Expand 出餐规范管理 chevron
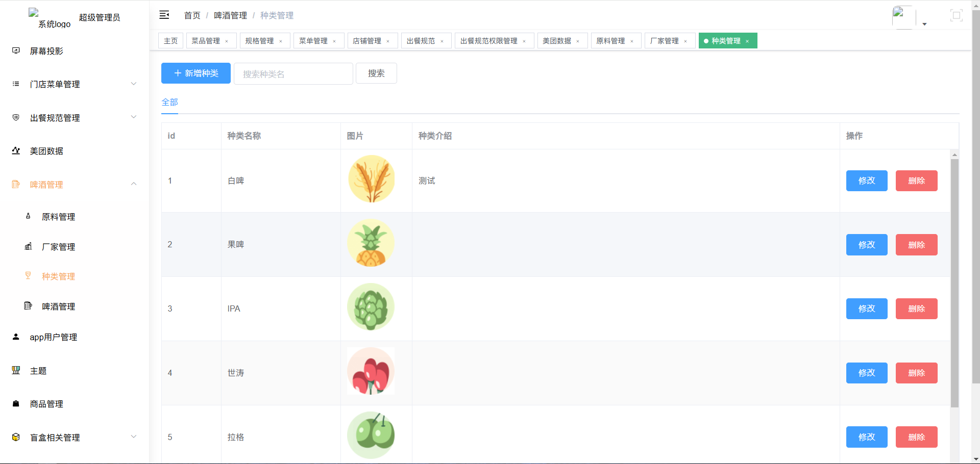 [x=134, y=117]
